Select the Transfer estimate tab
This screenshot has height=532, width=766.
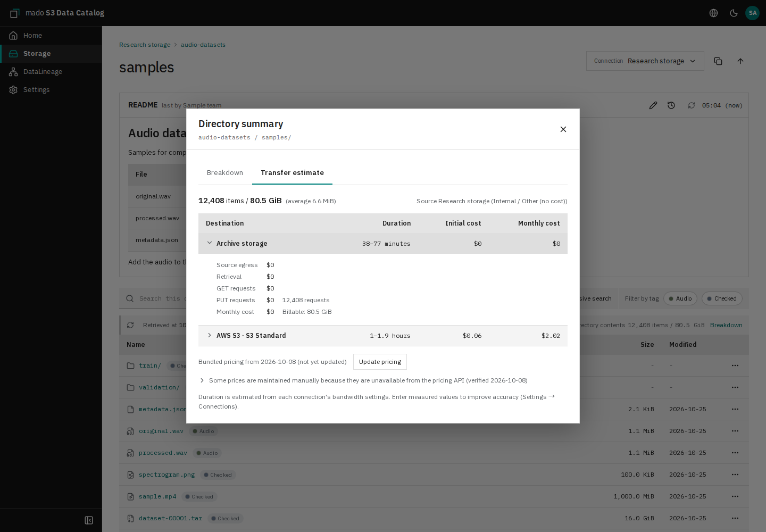[x=292, y=173]
